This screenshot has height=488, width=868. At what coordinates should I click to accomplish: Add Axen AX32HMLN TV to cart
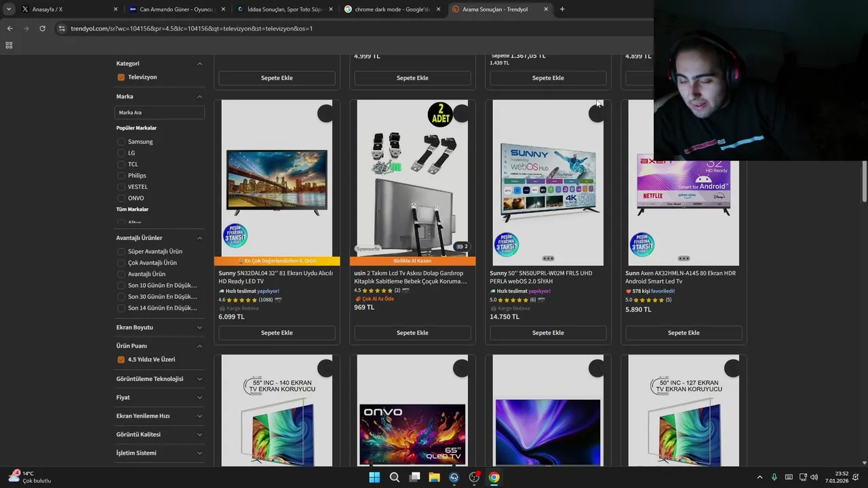point(684,333)
